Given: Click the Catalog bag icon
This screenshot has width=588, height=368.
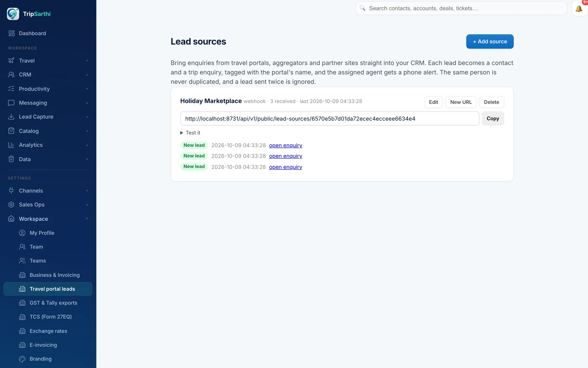Looking at the screenshot, I should 11,131.
